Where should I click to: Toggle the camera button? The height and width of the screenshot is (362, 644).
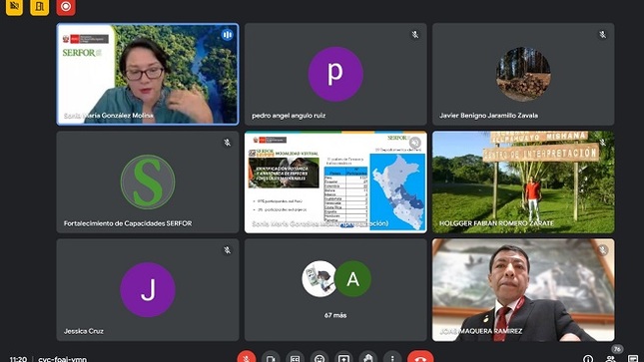(x=271, y=358)
